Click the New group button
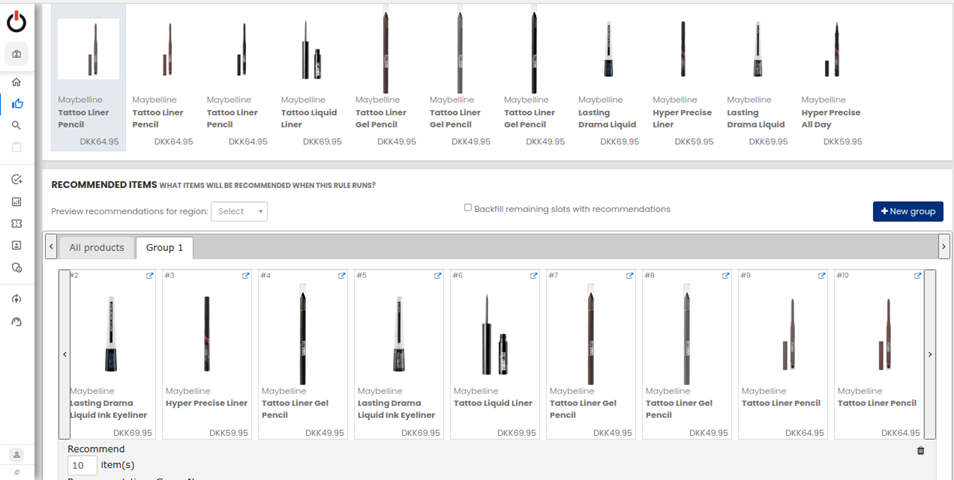954x480 pixels. click(x=907, y=211)
